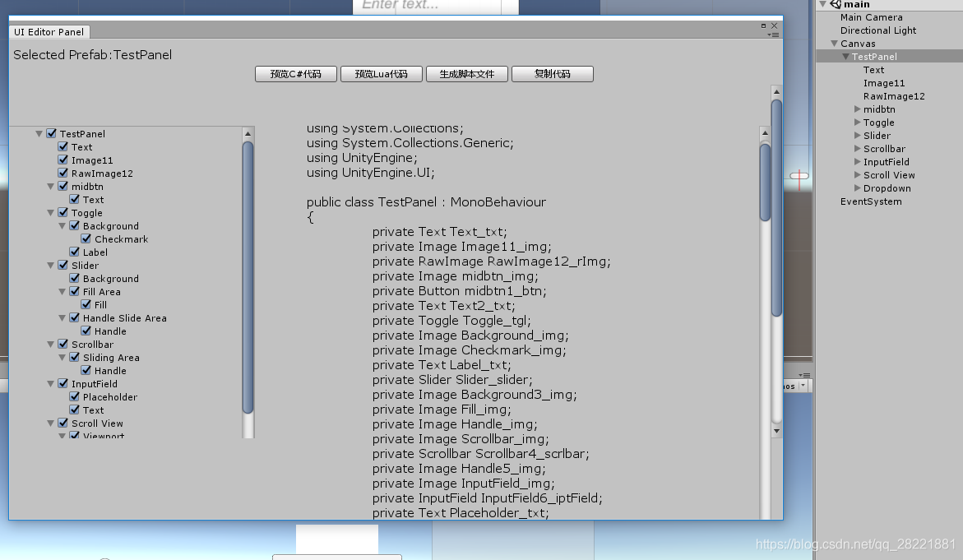Collapse the Toggle node in the panel tree
Screen dimensions: 963x560
(51, 213)
